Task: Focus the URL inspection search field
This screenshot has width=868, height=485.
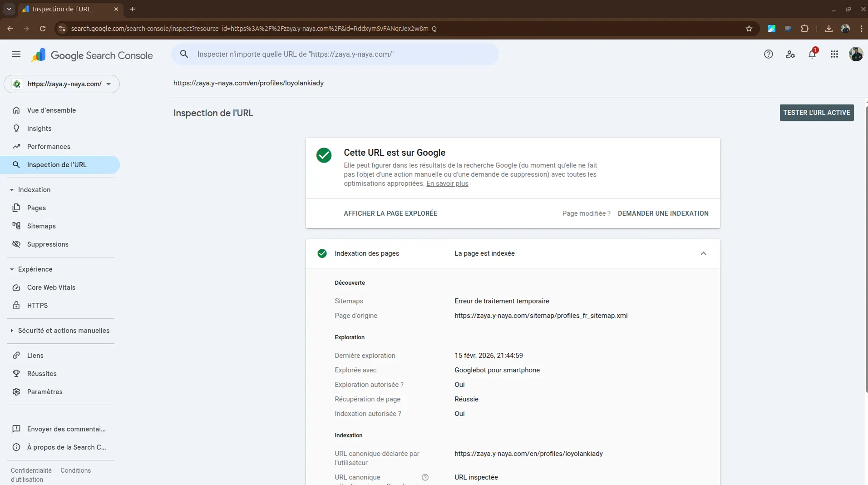Action: click(x=340, y=54)
